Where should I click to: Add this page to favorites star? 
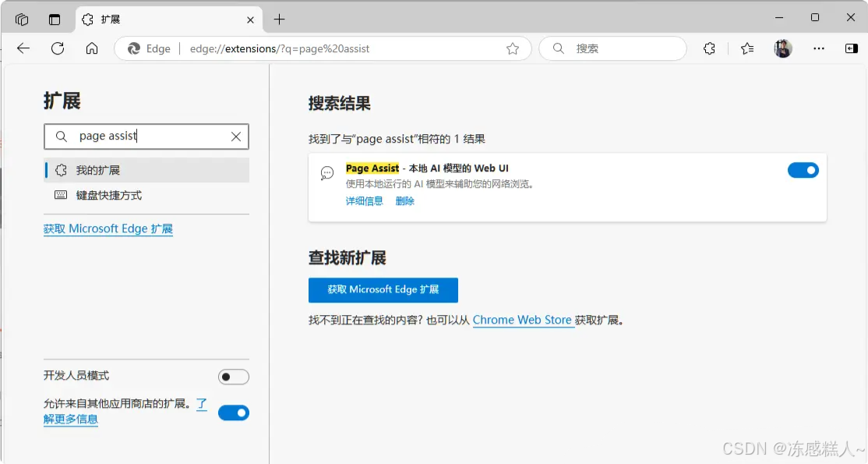click(x=513, y=49)
